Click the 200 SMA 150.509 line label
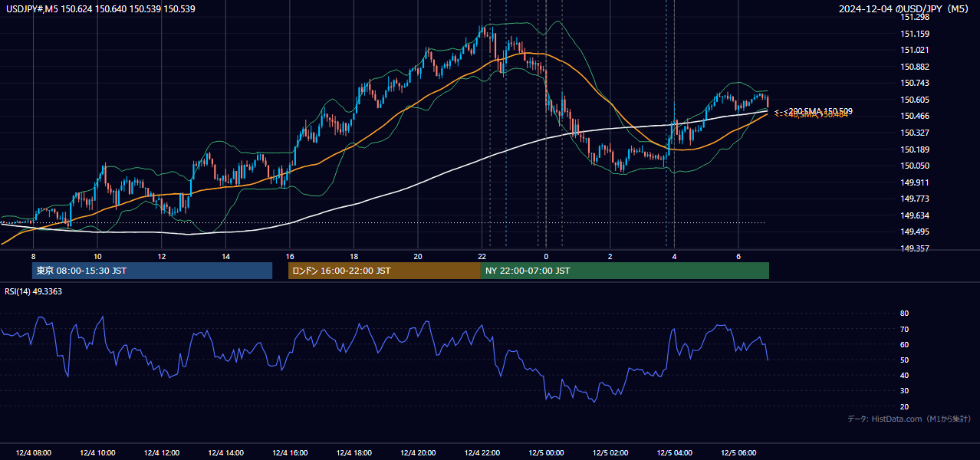The image size is (980, 460). 814,111
